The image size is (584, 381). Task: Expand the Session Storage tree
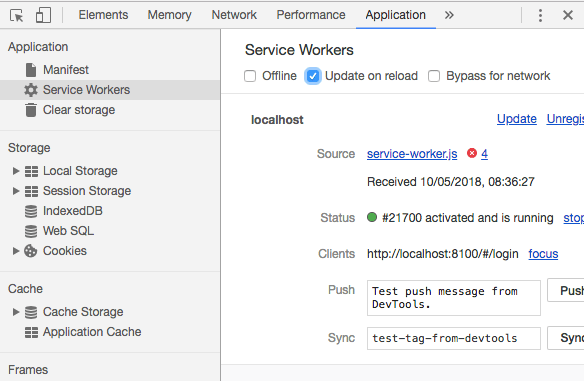pyautogui.click(x=16, y=191)
